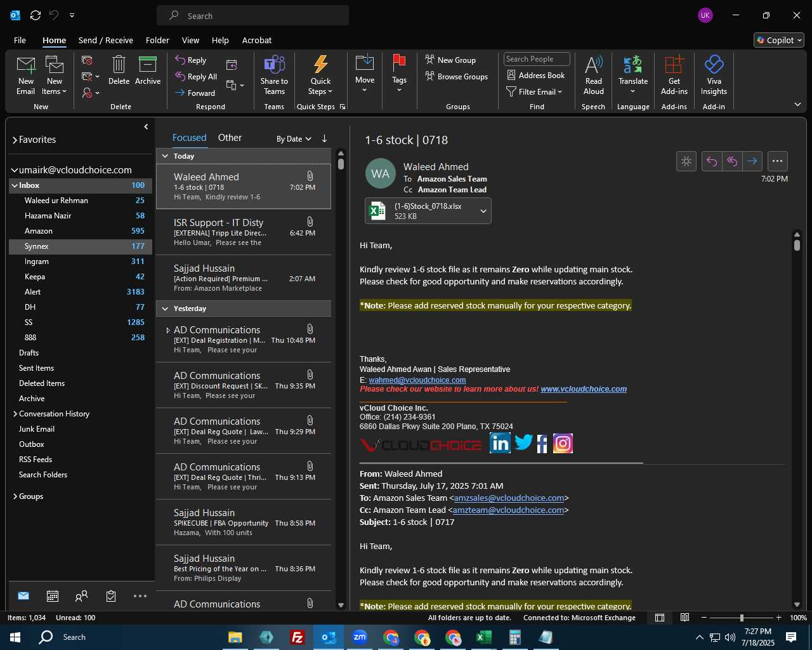Open the View tab
The height and width of the screenshot is (650, 812).
(190, 40)
